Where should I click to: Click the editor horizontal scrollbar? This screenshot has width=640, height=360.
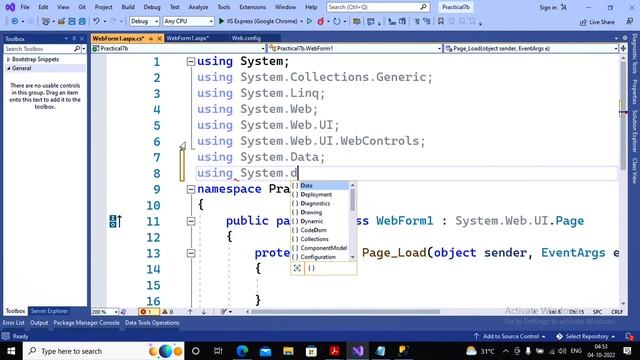point(345,311)
